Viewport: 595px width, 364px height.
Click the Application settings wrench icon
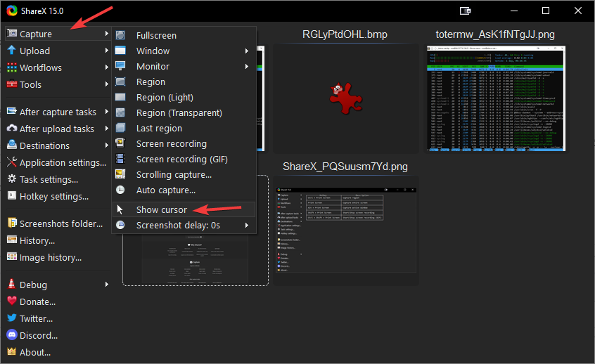point(12,162)
